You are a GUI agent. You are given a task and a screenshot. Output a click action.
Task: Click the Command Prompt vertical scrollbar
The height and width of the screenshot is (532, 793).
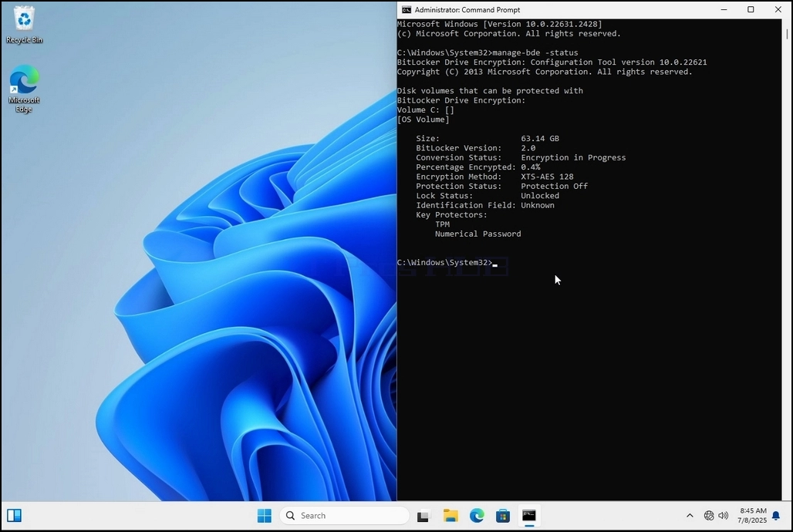click(x=787, y=259)
